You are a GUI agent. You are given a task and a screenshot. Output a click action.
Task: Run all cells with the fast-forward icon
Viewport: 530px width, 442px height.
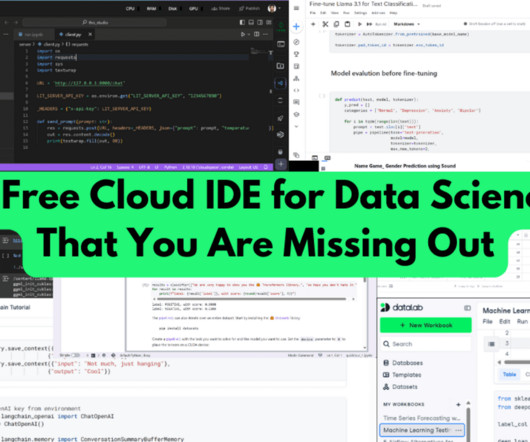pyautogui.click(x=369, y=24)
